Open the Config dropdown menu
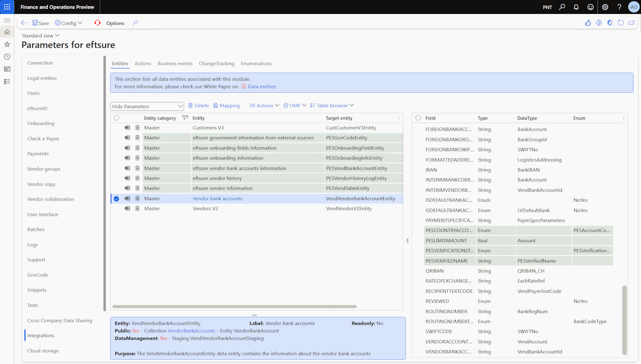The image size is (641, 364). (68, 23)
